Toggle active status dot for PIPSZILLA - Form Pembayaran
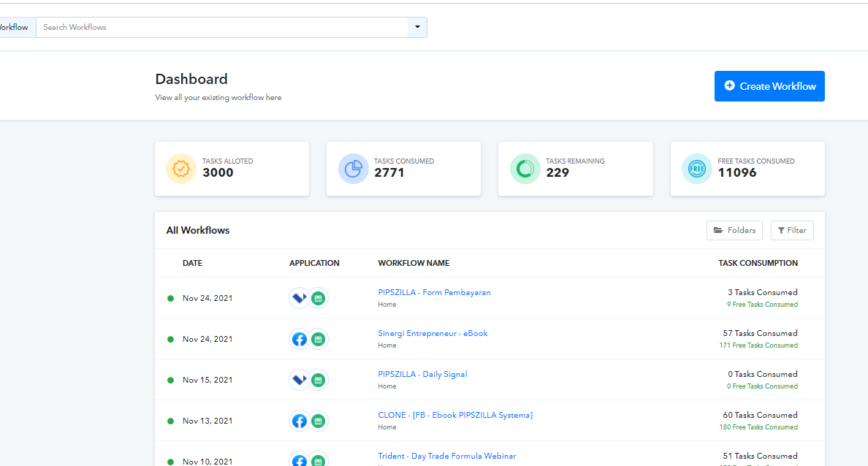This screenshot has width=868, height=466. (x=170, y=298)
